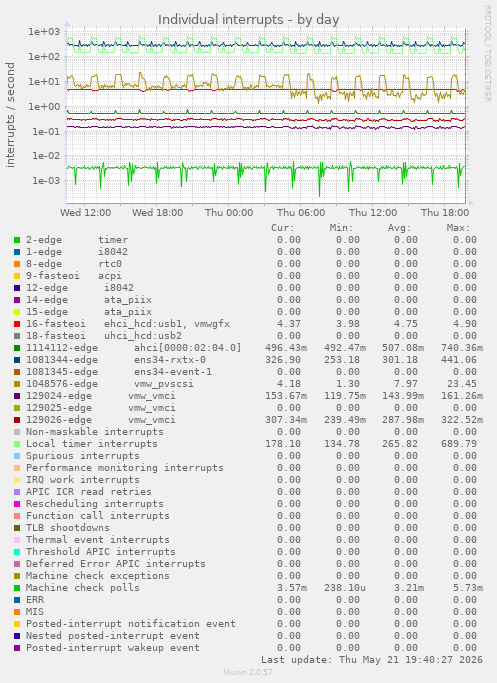The height and width of the screenshot is (683, 497).
Task: Click the Max: column header
Action: click(458, 228)
